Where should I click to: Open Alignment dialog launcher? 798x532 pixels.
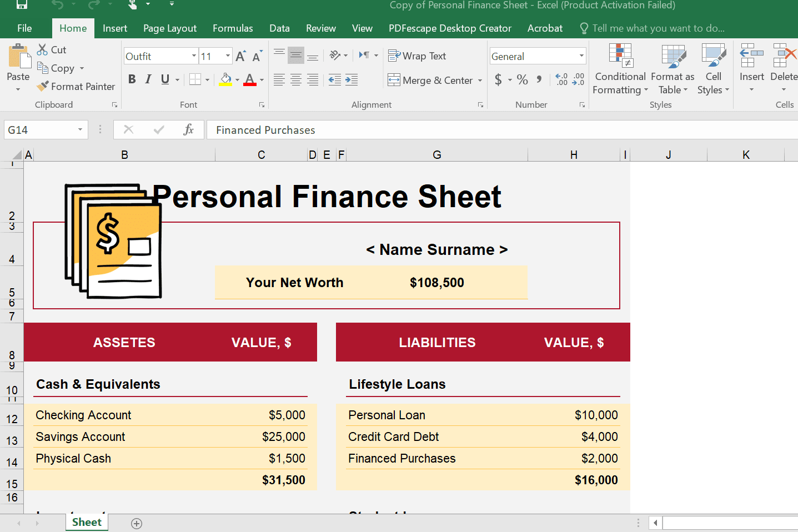pos(480,105)
